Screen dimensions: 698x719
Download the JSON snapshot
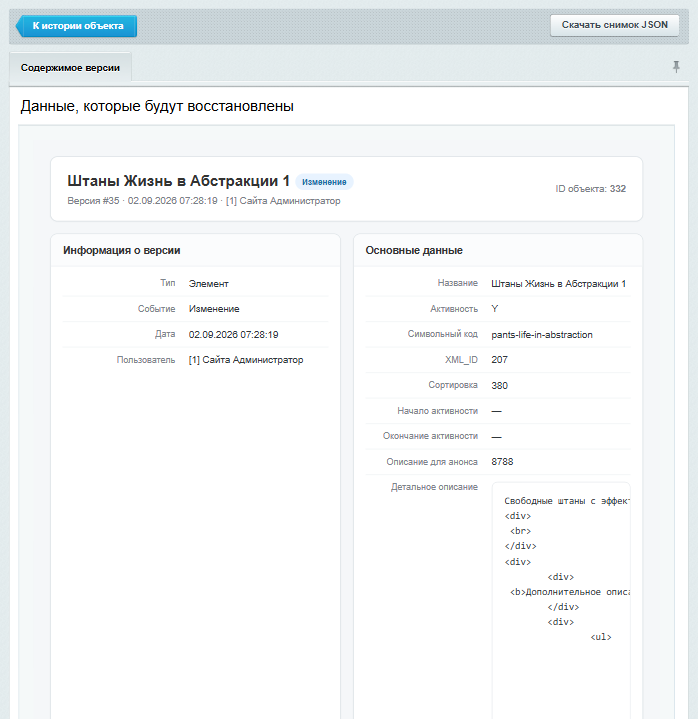[615, 25]
